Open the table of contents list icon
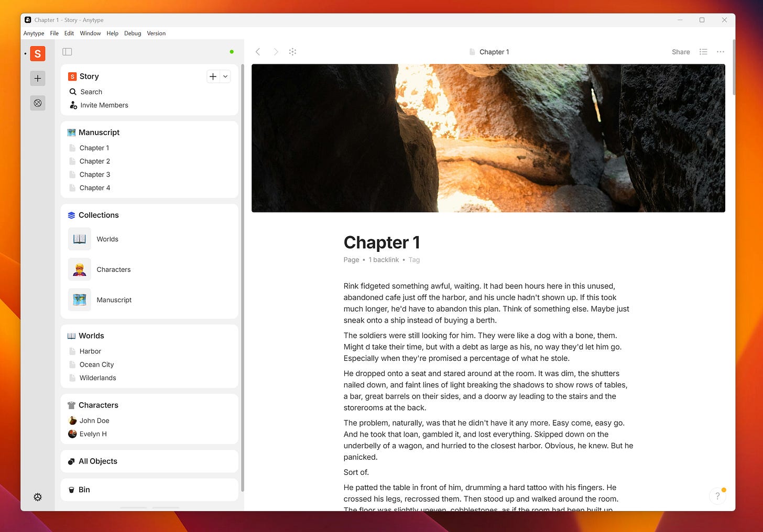The width and height of the screenshot is (763, 532). 703,52
